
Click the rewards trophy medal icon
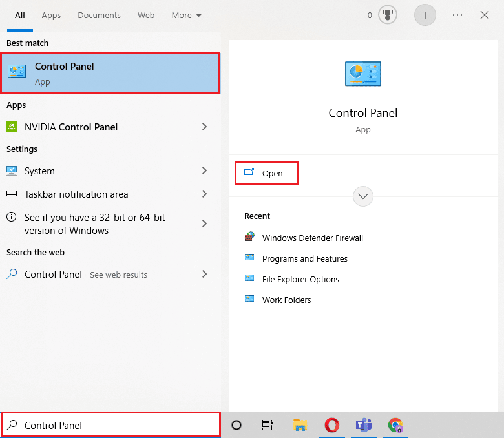(387, 15)
